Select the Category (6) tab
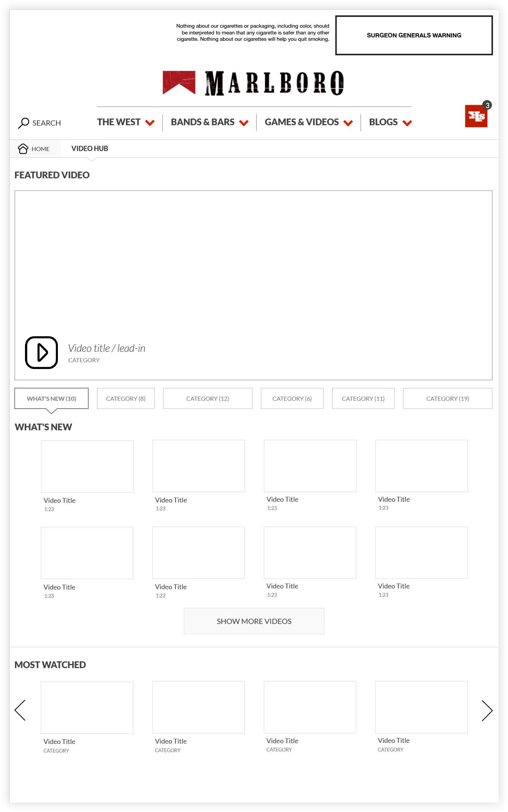This screenshot has width=508, height=812. [x=292, y=399]
